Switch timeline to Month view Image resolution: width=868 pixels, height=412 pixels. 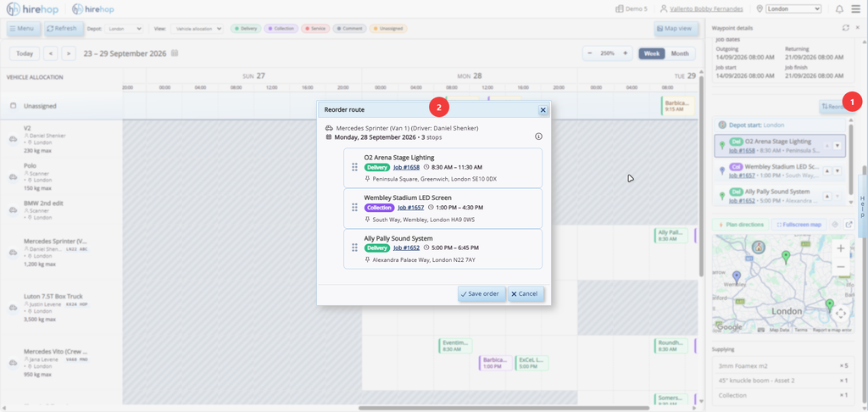pyautogui.click(x=680, y=53)
